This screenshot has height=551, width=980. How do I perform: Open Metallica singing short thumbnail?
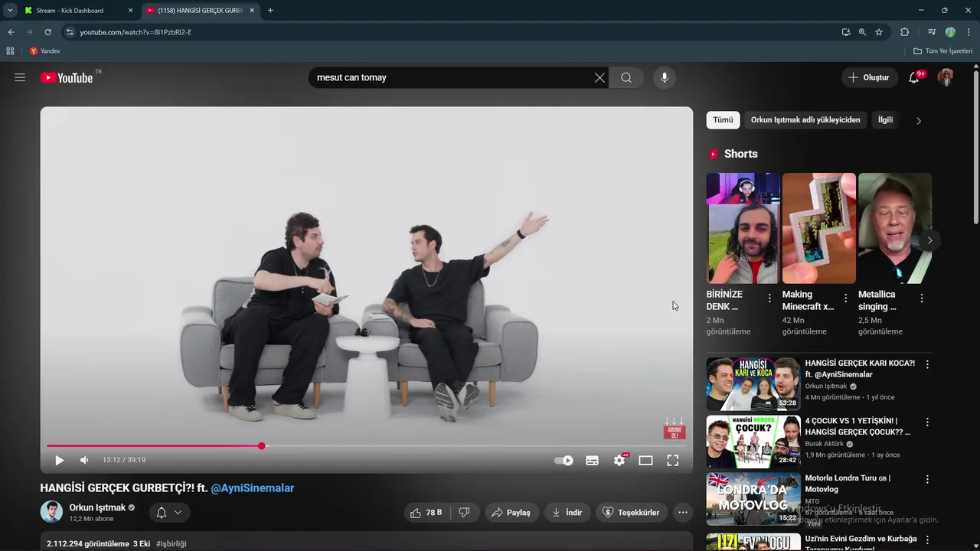click(894, 228)
